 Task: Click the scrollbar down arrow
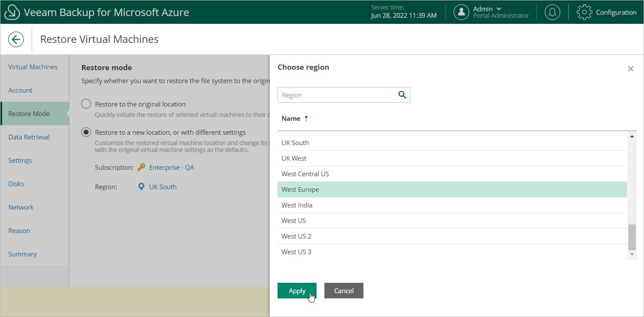point(632,255)
